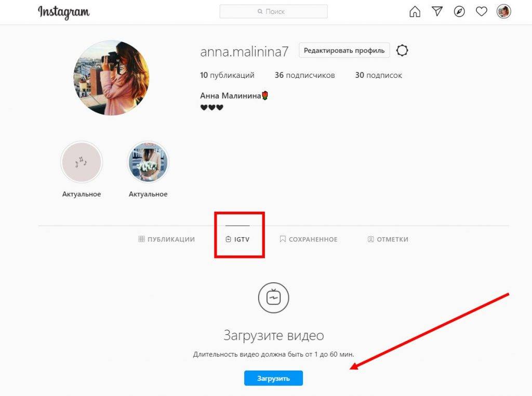Viewport: 532px width, 396px height.
Task: Open the СОХРАНЕННОЕ tab
Action: pos(309,239)
